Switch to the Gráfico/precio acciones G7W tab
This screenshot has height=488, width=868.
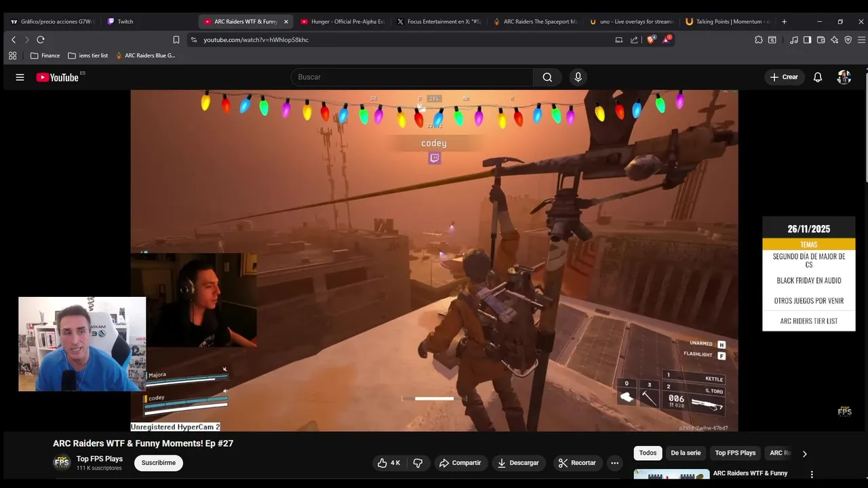[53, 22]
